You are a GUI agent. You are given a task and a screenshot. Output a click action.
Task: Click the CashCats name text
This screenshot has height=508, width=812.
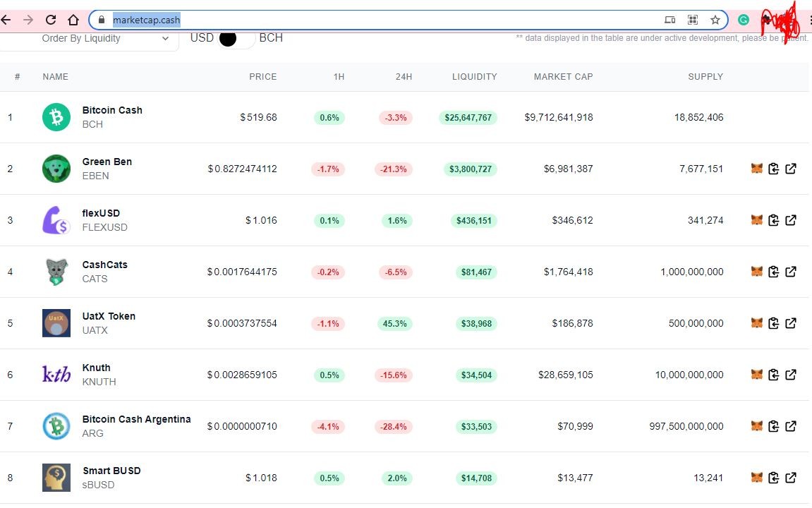click(104, 265)
